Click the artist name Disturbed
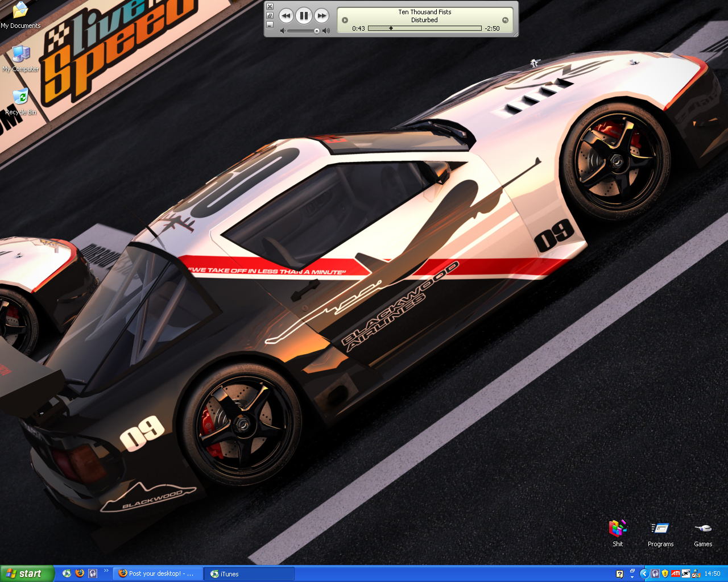Image resolution: width=728 pixels, height=582 pixels. (x=425, y=20)
